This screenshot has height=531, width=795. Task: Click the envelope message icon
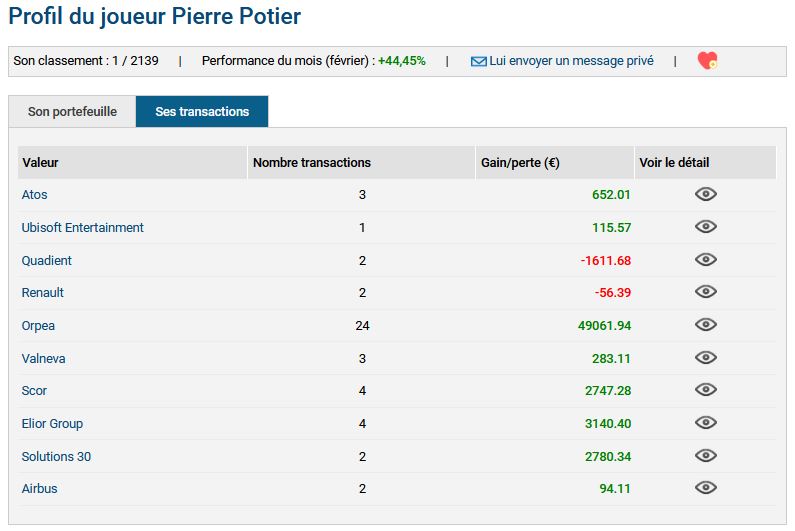coord(478,62)
